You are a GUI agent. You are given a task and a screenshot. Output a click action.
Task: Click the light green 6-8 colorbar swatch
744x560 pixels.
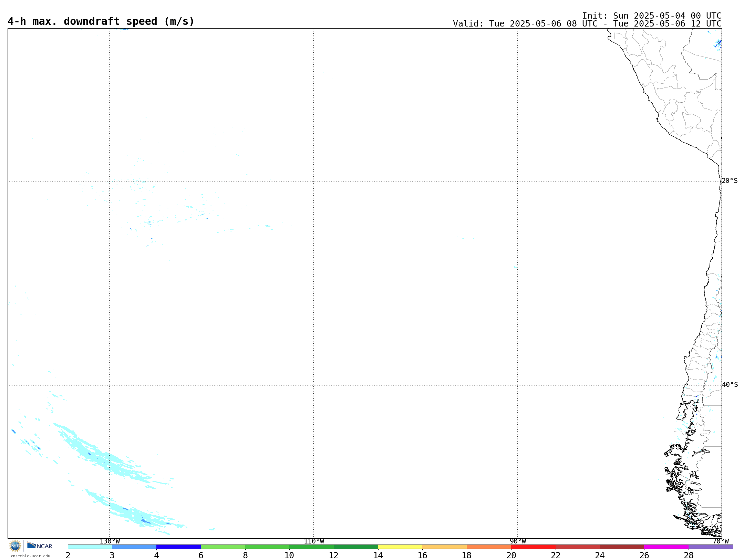coord(223,547)
